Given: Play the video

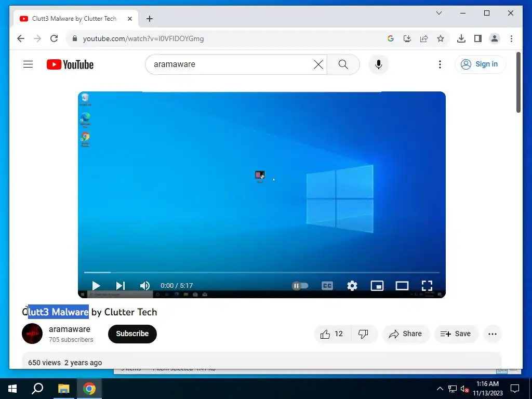Looking at the screenshot, I should (x=96, y=286).
